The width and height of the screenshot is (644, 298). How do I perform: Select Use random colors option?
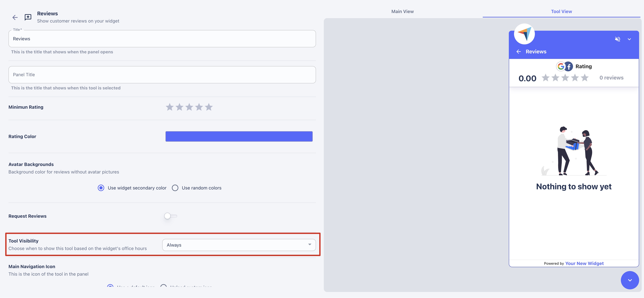pos(175,188)
